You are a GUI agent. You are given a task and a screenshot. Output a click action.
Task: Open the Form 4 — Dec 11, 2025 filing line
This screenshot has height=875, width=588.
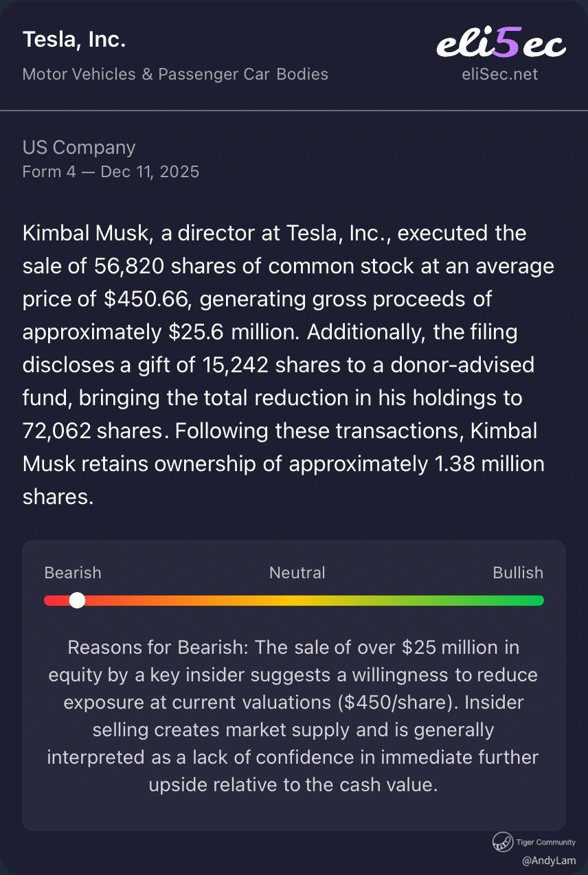111,171
